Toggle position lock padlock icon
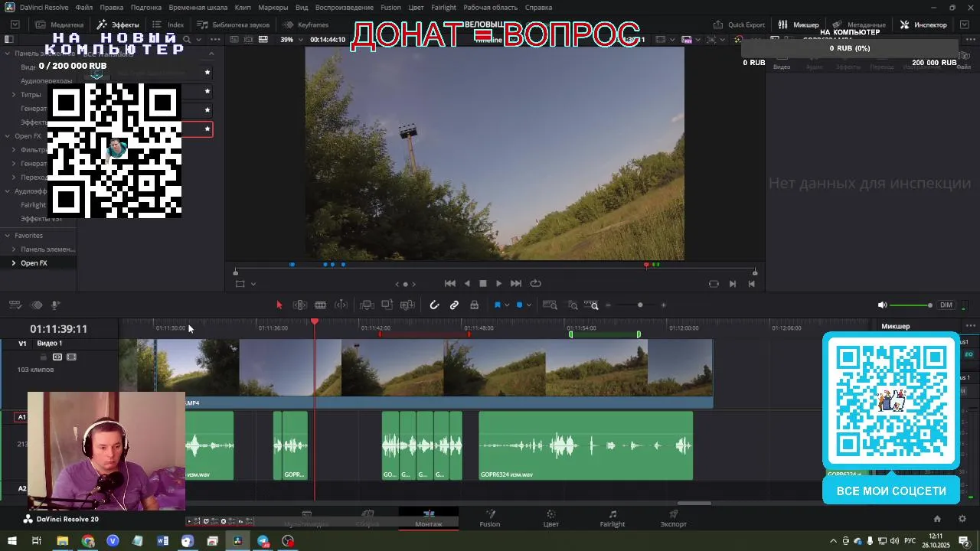Image resolution: width=980 pixels, height=551 pixels. coord(475,305)
